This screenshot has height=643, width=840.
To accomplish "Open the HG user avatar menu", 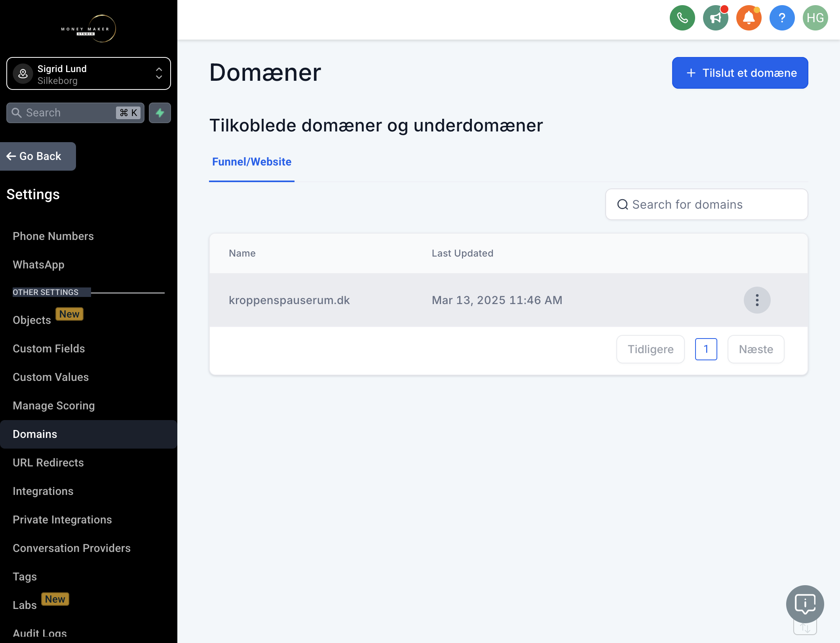I will [x=815, y=18].
